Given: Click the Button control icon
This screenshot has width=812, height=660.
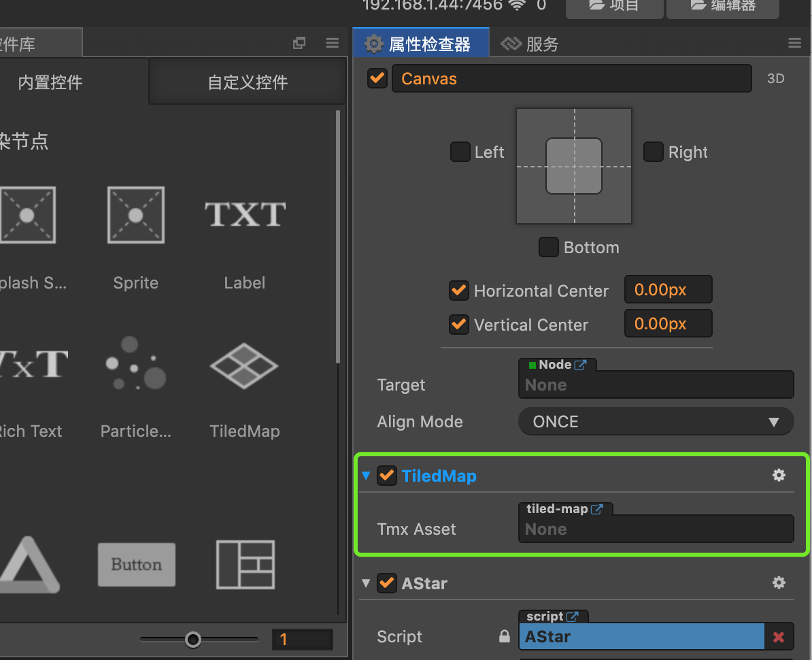Looking at the screenshot, I should pyautogui.click(x=136, y=564).
